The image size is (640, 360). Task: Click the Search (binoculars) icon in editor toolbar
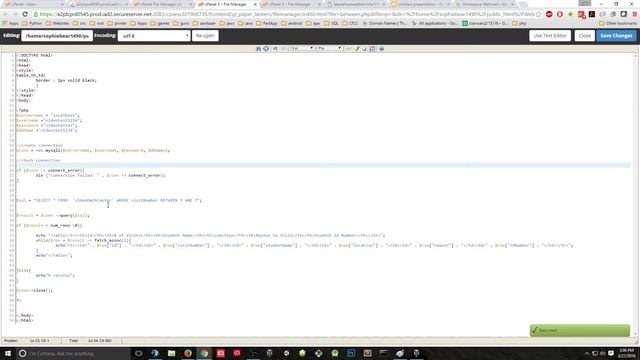coord(258,49)
